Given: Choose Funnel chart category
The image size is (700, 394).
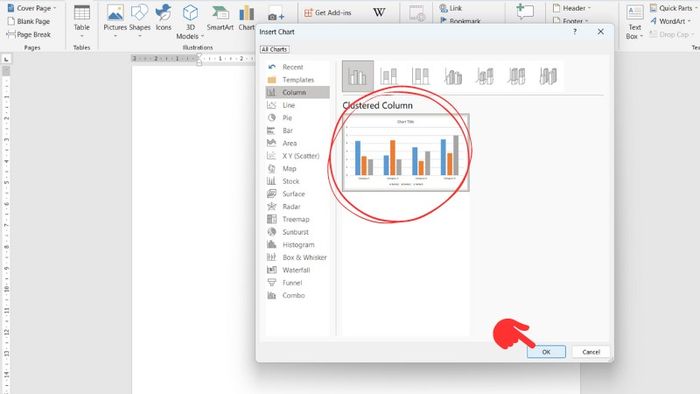Looking at the screenshot, I should 297,283.
